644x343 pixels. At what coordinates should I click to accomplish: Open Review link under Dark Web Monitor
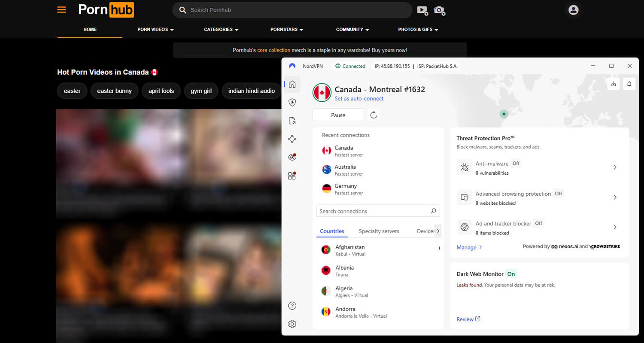point(468,319)
